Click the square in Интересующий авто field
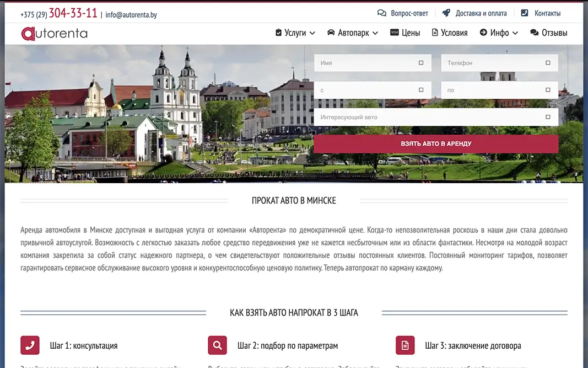The image size is (588, 368). pos(548,117)
